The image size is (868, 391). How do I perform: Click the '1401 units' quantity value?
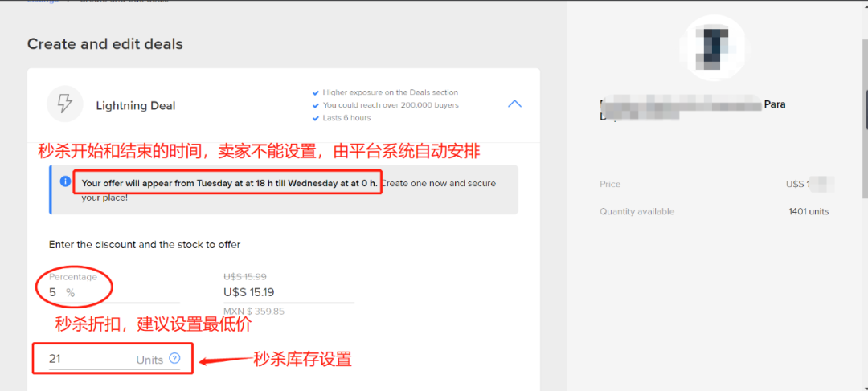(x=809, y=211)
